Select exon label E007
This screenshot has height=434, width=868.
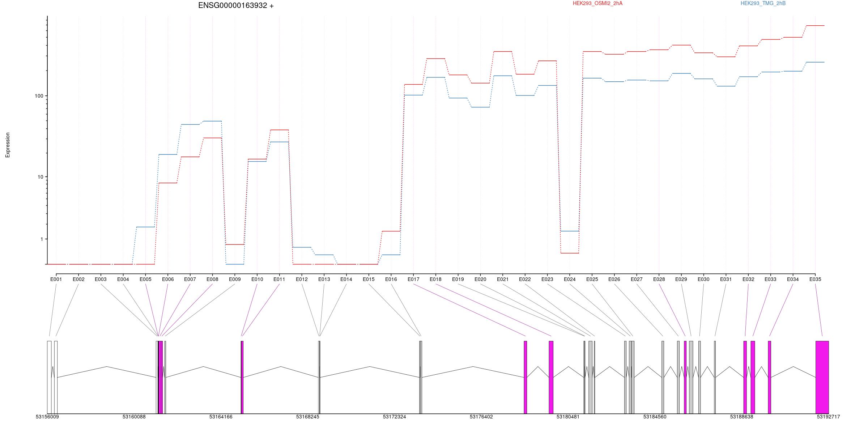pyautogui.click(x=190, y=279)
